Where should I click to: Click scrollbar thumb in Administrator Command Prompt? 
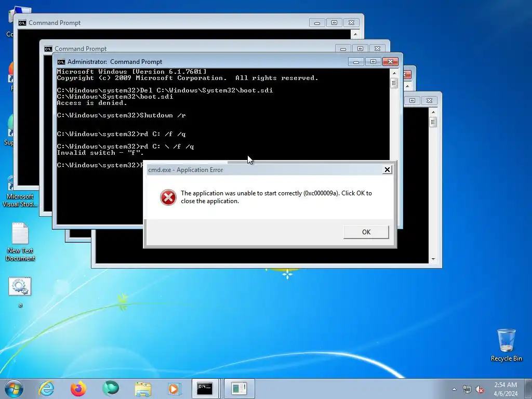pyautogui.click(x=394, y=83)
